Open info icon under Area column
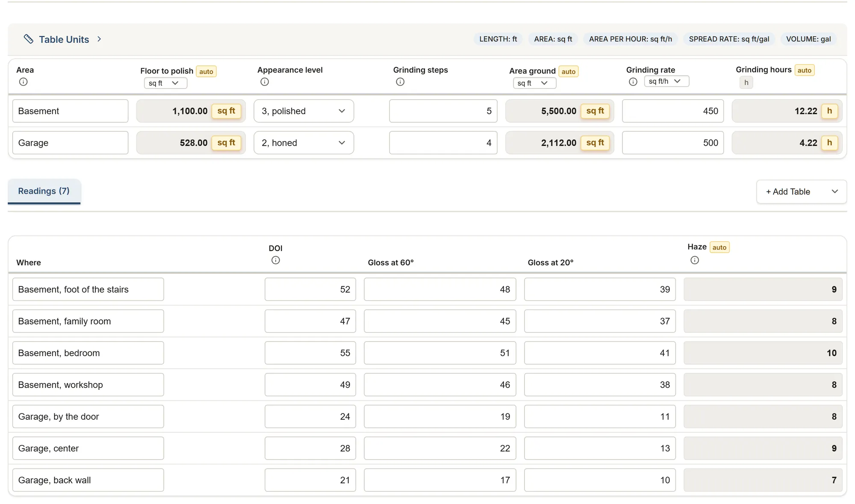Screen dimensions: 855x504 [24, 82]
